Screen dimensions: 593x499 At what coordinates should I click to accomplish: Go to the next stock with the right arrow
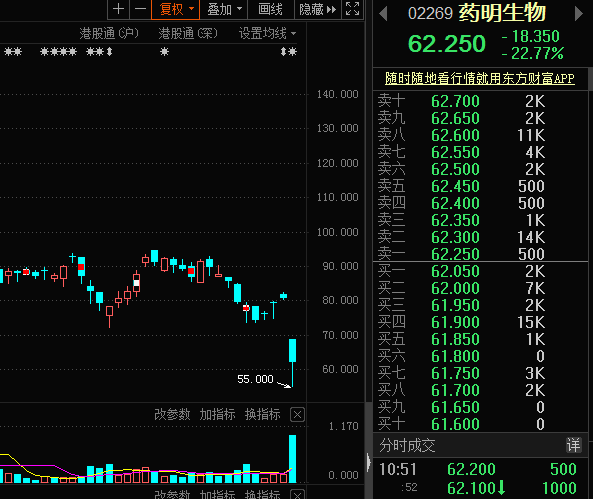coord(579,14)
